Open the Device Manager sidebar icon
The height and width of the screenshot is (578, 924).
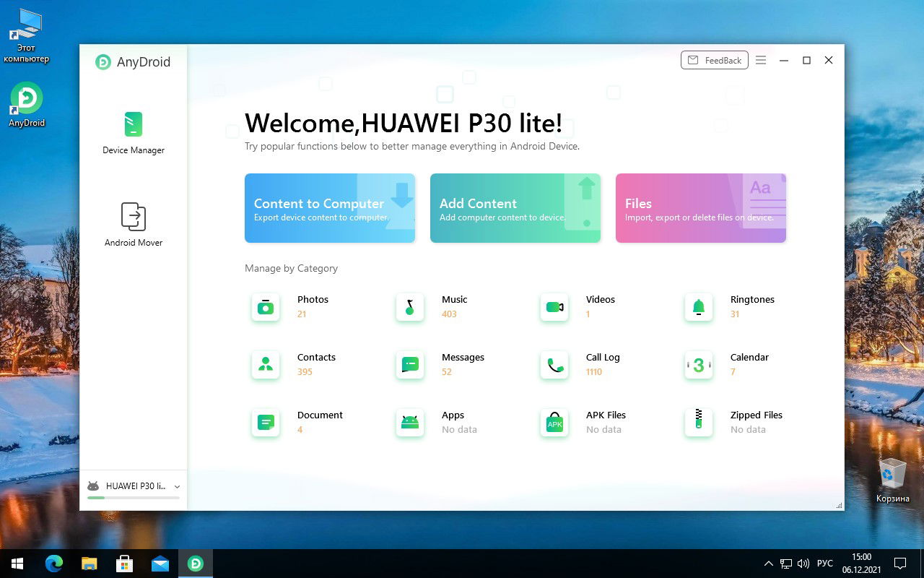pyautogui.click(x=134, y=124)
